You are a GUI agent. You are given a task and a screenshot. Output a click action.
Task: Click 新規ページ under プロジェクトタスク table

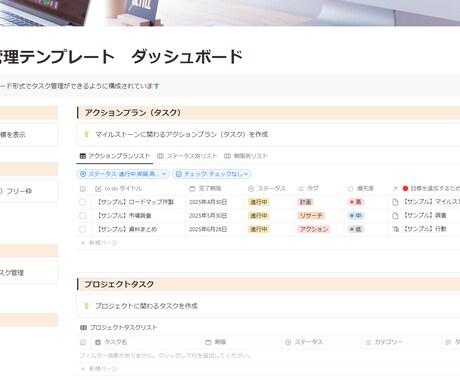click(103, 369)
